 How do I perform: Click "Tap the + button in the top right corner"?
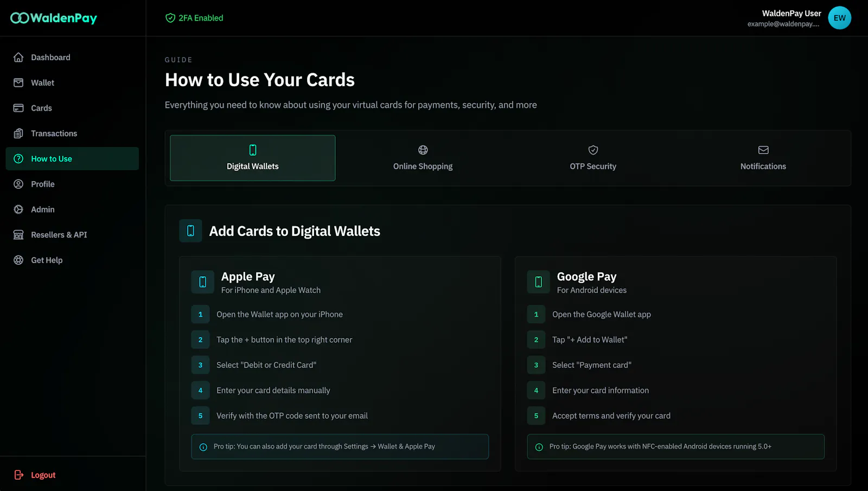point(284,340)
